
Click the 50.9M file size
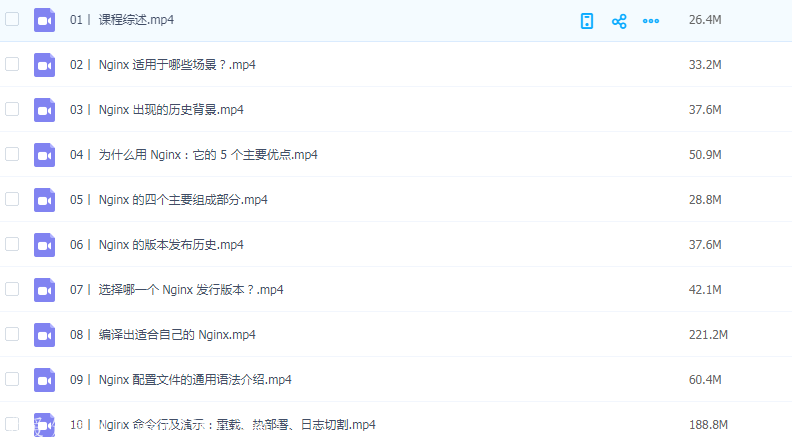[705, 155]
